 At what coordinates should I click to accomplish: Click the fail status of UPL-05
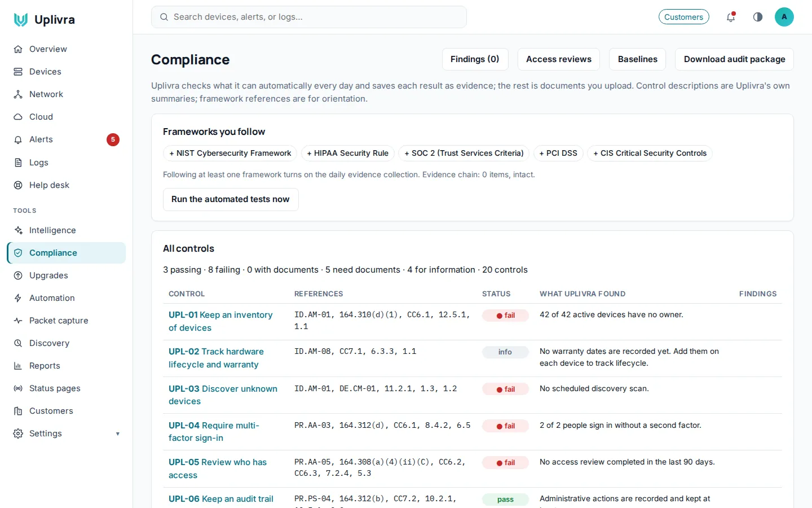click(505, 463)
